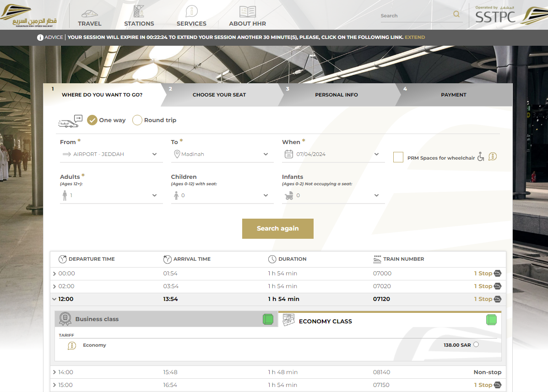Click the Haramain High Speed Railway logo
The image size is (548, 392).
[29, 16]
